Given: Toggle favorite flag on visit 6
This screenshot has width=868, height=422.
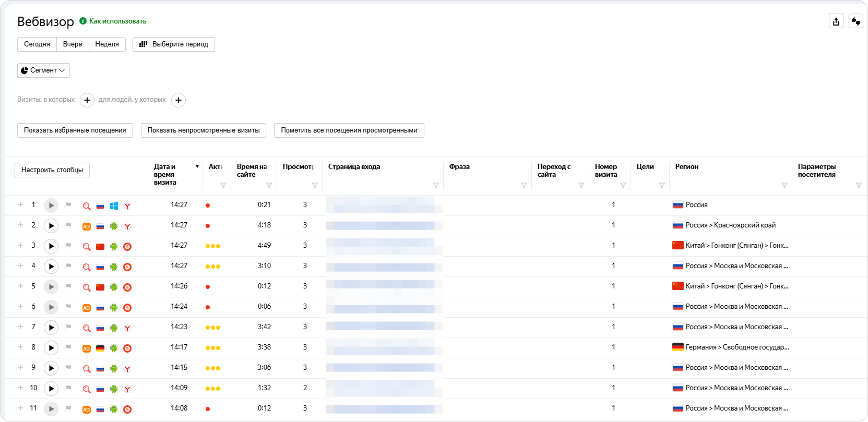Looking at the screenshot, I should click(68, 307).
